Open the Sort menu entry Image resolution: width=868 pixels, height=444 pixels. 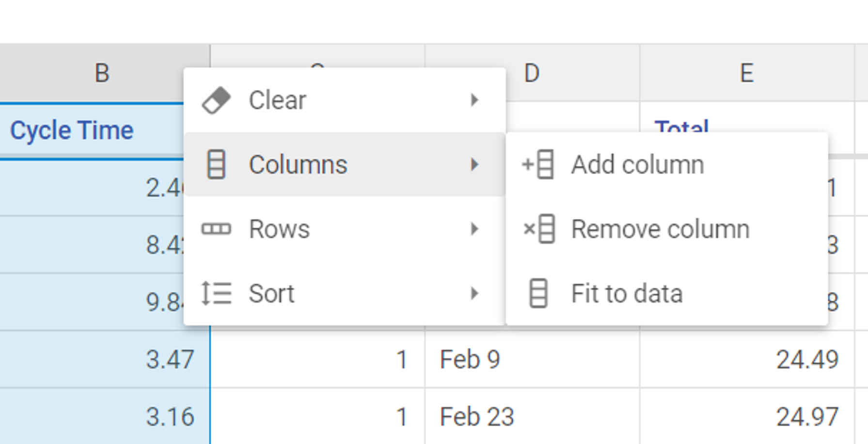coord(271,293)
